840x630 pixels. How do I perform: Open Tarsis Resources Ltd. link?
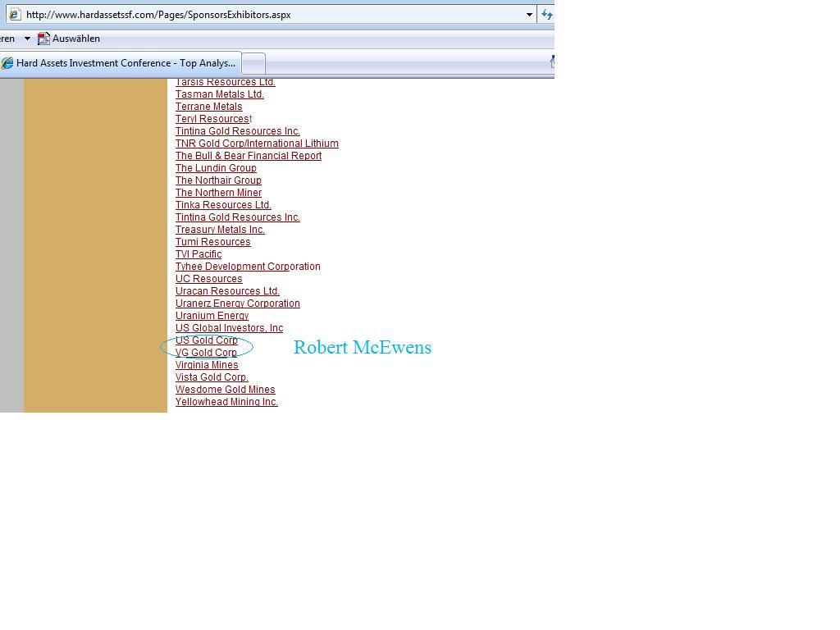point(225,82)
